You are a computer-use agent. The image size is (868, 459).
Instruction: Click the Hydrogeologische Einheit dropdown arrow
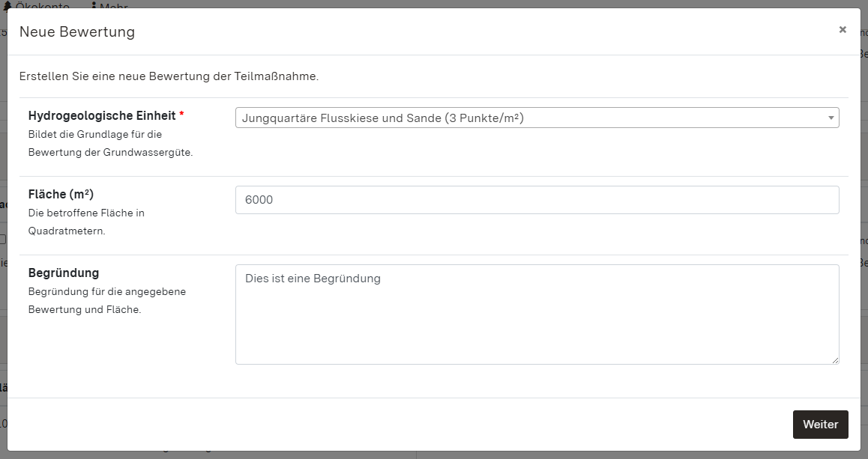click(x=831, y=118)
